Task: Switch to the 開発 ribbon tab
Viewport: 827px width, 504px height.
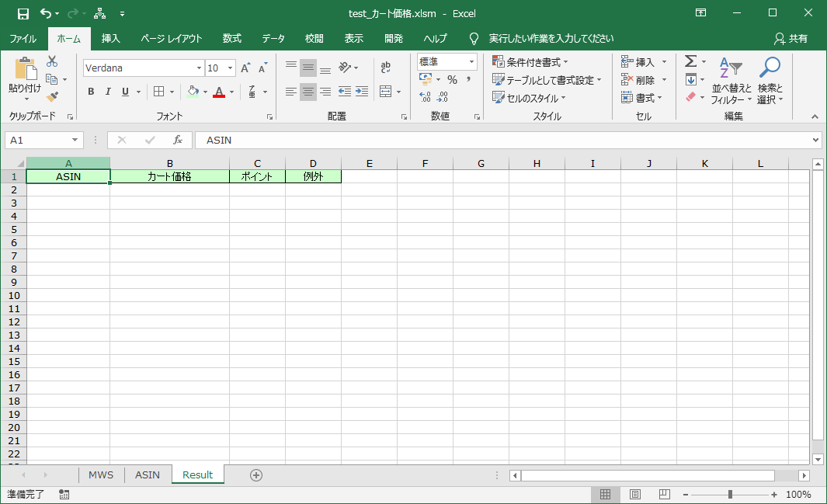Action: pyautogui.click(x=394, y=37)
